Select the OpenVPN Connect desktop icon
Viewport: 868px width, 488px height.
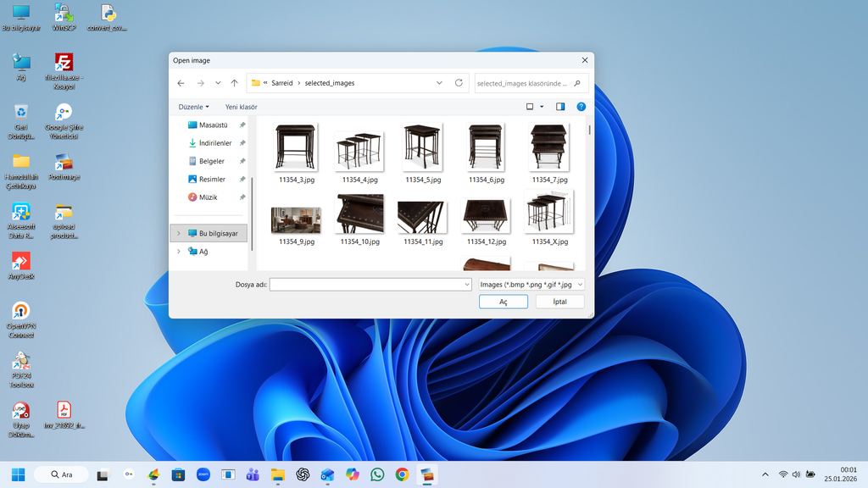pos(21,320)
